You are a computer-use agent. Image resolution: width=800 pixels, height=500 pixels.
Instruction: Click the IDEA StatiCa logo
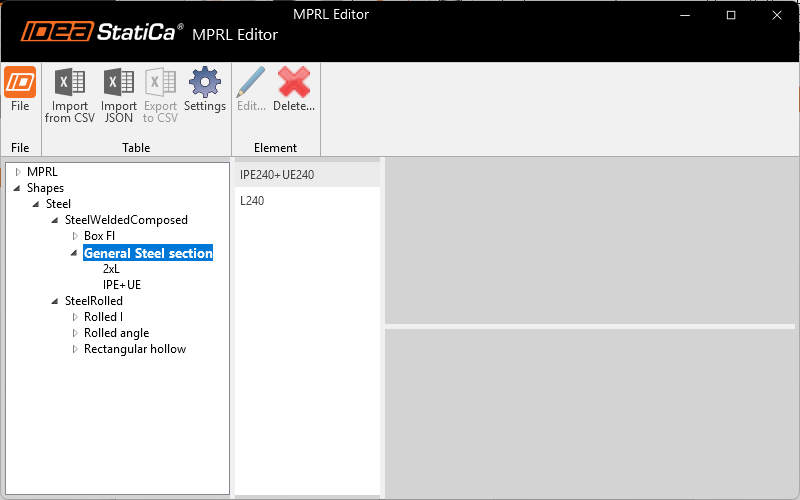click(x=100, y=33)
